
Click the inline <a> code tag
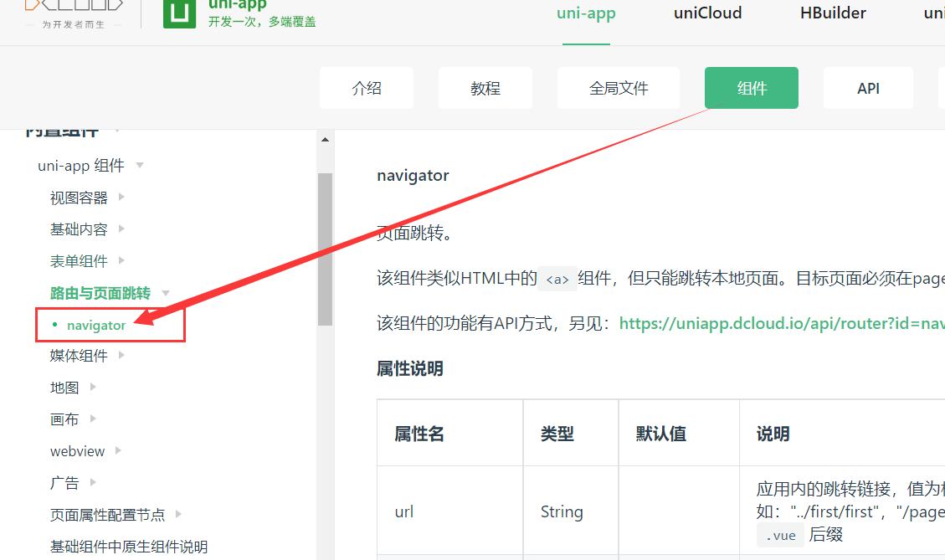click(557, 279)
